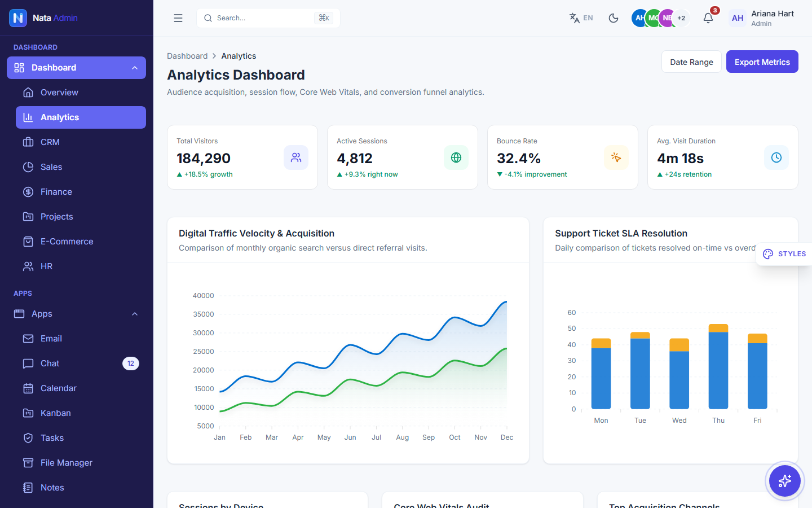The width and height of the screenshot is (812, 508).
Task: Click the "184,290" visitors value
Action: pyautogui.click(x=204, y=159)
